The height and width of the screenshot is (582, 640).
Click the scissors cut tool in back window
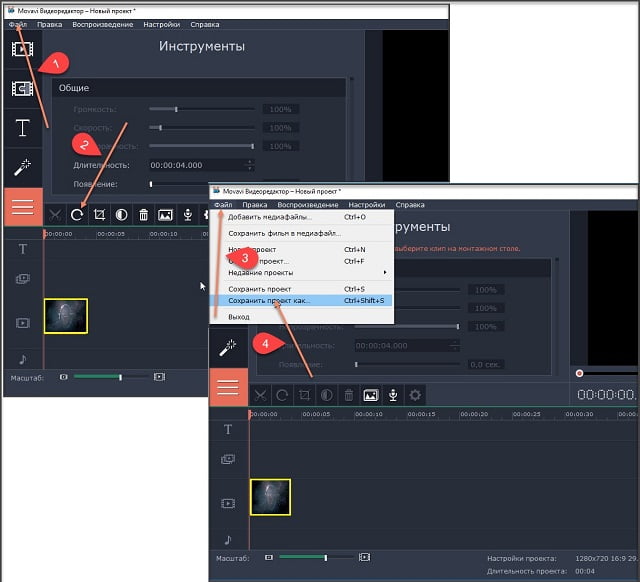55,215
